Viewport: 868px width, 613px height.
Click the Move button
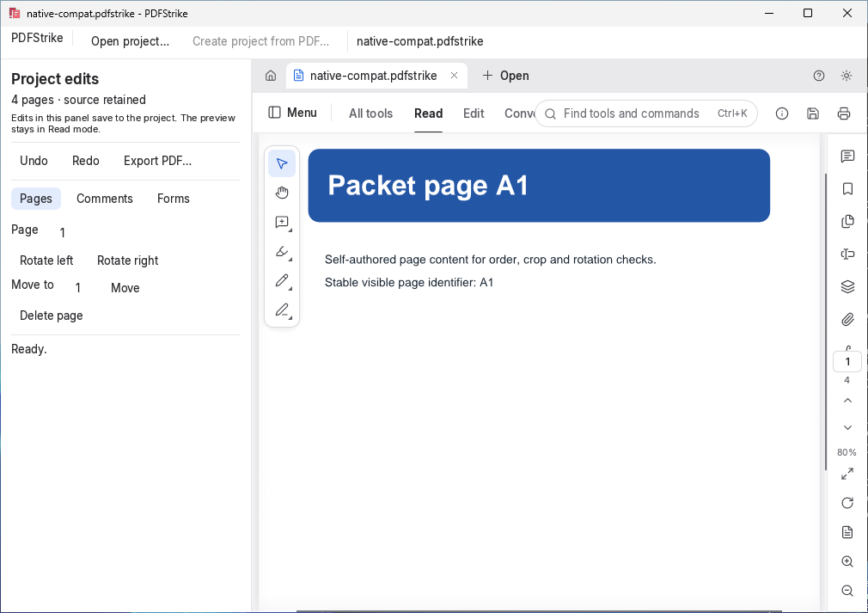[x=125, y=288]
